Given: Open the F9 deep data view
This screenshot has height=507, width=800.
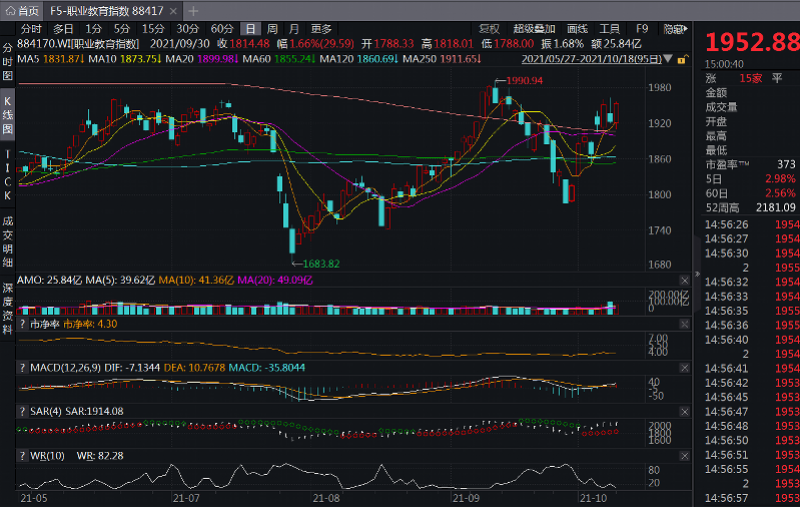Looking at the screenshot, I should [642, 29].
